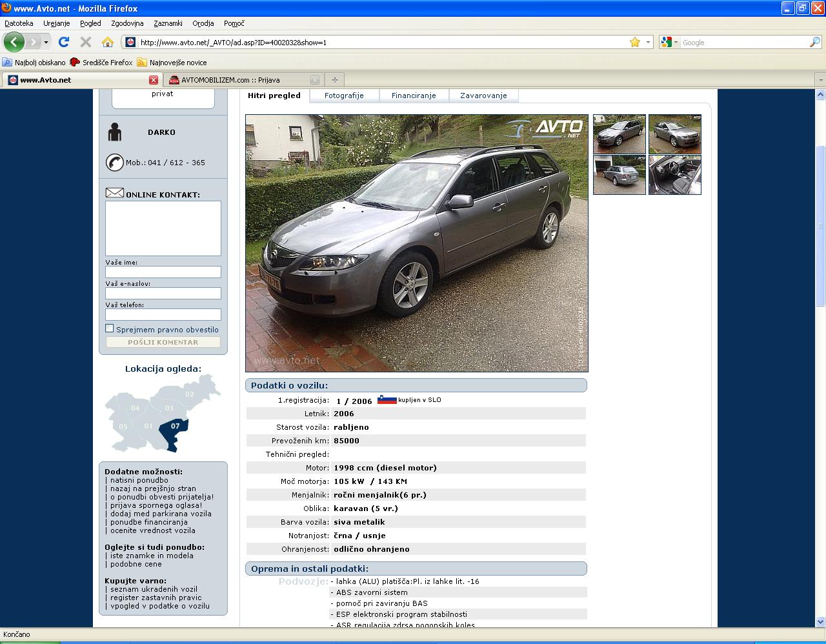Select the Hitri pregled tab
The image size is (826, 644).
point(274,96)
